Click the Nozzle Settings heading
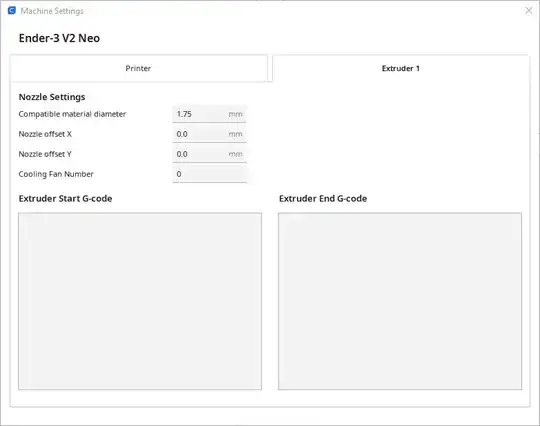Screen dimensions: 540x426 point(52,97)
